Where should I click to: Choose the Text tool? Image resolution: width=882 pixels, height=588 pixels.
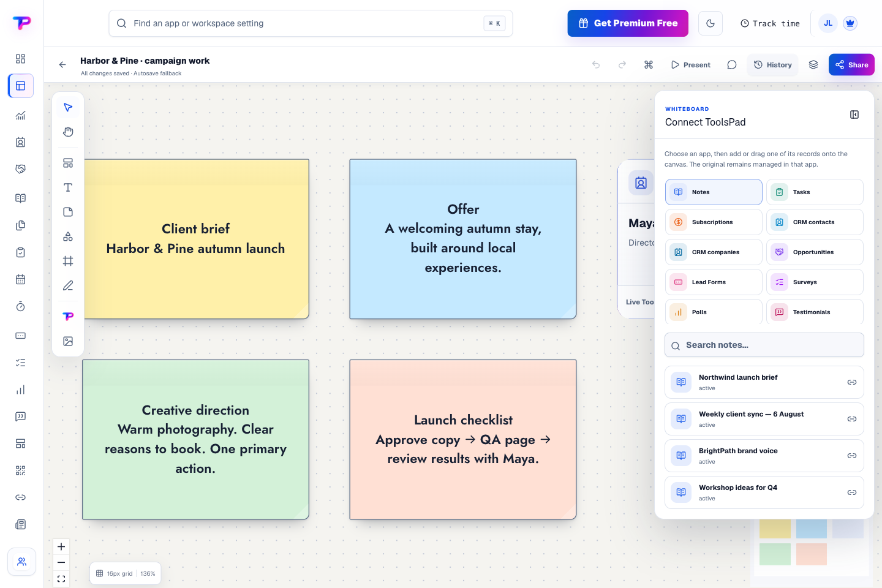pyautogui.click(x=68, y=187)
